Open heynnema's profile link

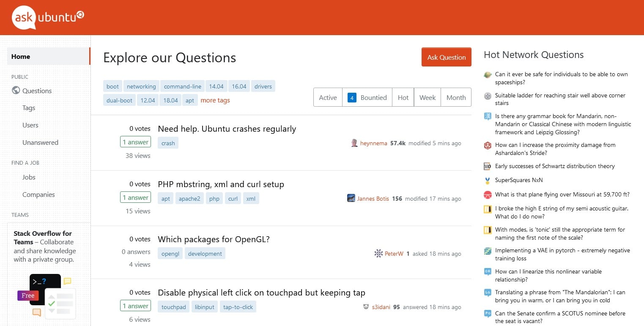[x=374, y=143]
